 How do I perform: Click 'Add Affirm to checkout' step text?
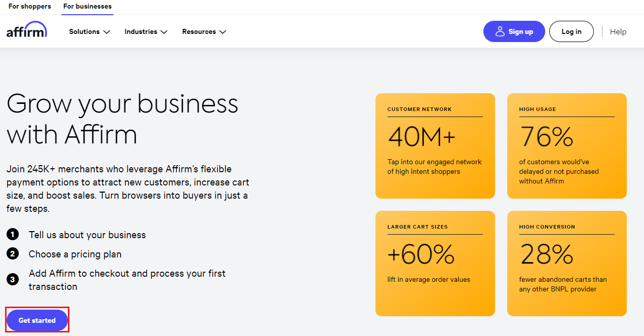tap(127, 280)
